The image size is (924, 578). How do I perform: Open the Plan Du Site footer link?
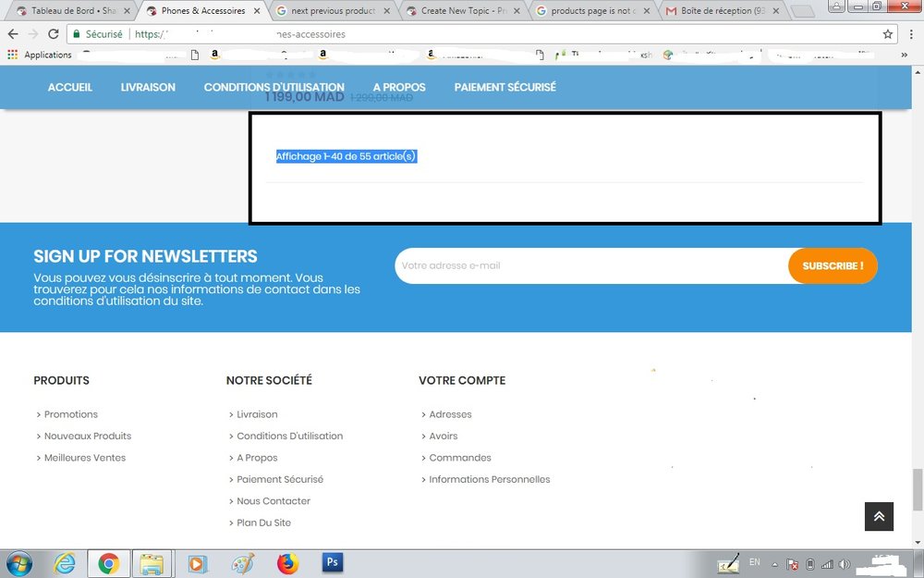(263, 523)
